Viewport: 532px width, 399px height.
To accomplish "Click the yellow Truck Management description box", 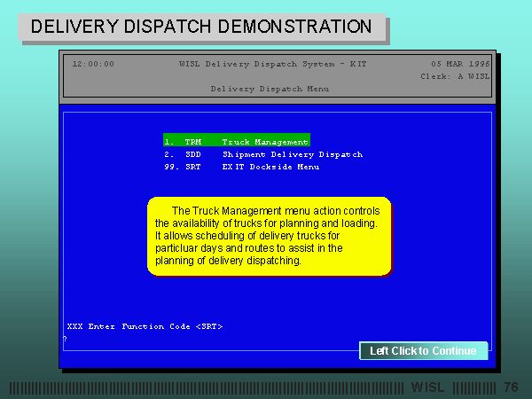I will pos(270,237).
